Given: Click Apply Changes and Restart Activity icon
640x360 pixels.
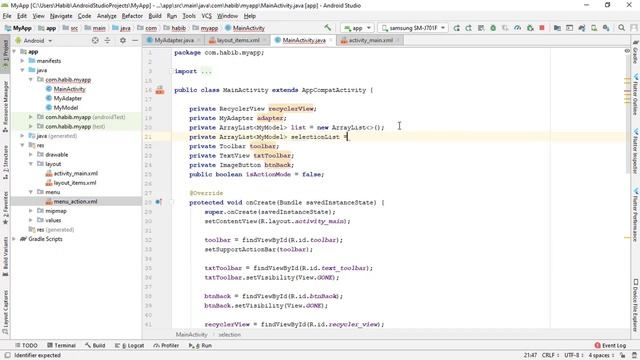Looking at the screenshot, I should pos(469,28).
